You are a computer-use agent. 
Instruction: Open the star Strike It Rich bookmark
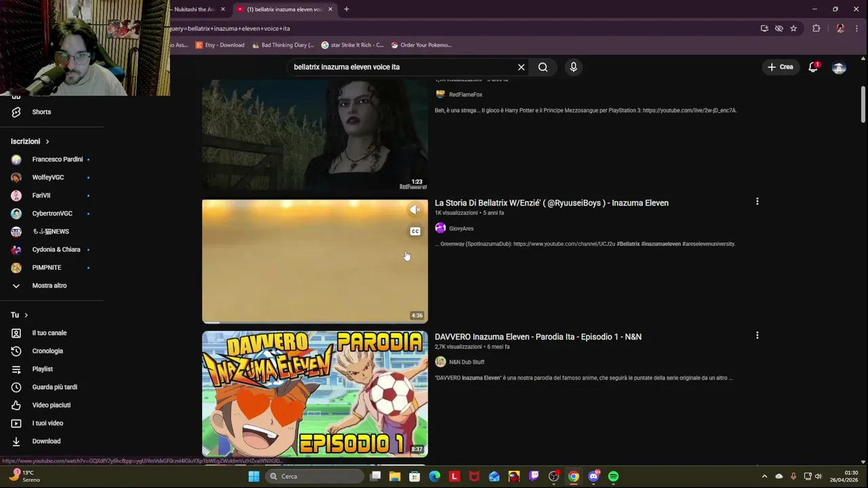tap(353, 45)
